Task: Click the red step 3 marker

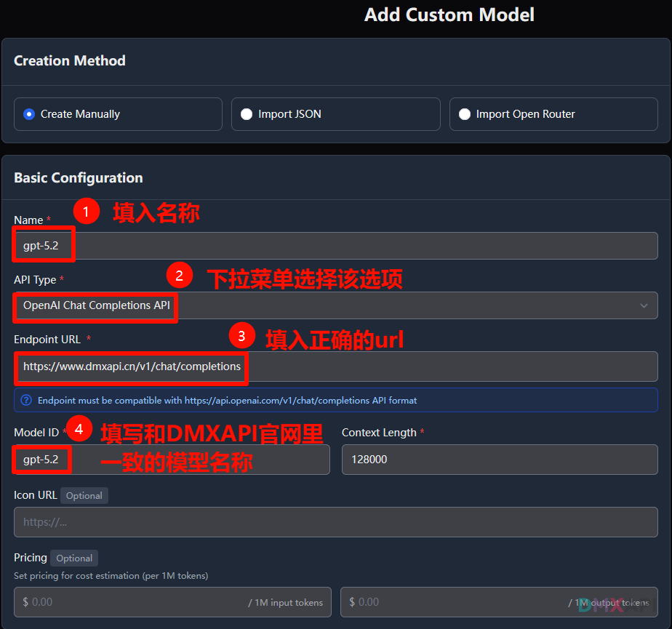Action: (x=242, y=335)
